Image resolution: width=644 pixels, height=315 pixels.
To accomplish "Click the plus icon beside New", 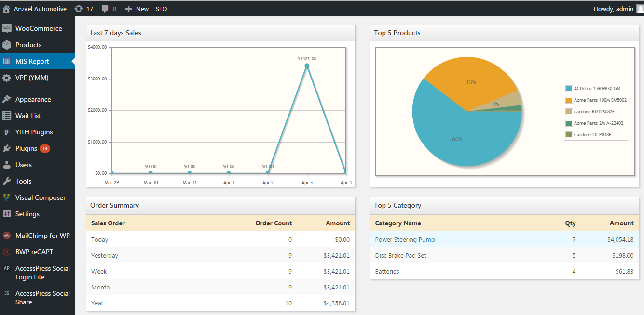I will (128, 9).
